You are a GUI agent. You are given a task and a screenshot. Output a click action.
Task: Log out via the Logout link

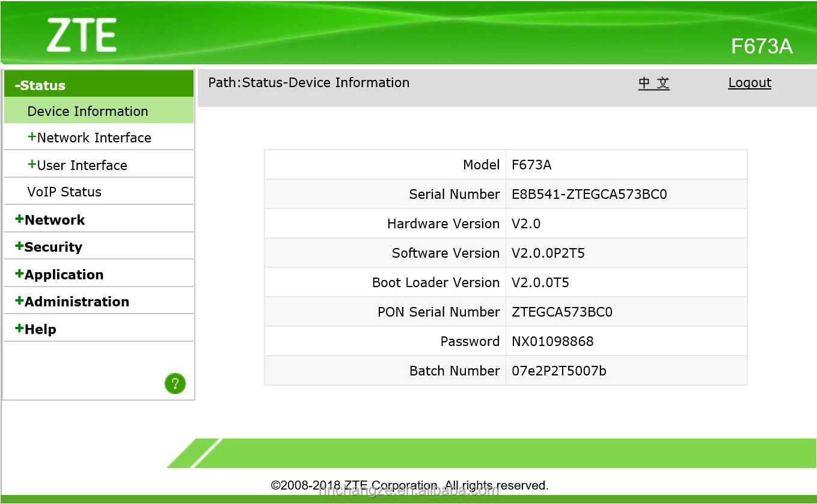[750, 83]
